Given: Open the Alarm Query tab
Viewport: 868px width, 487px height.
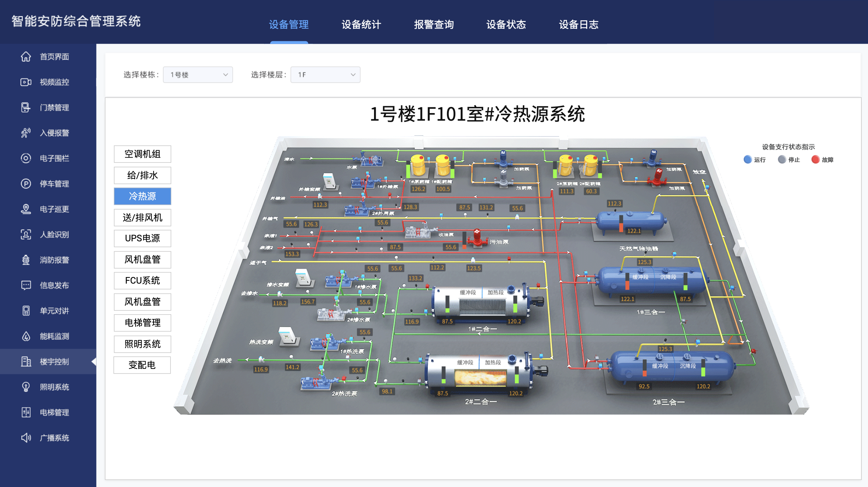Looking at the screenshot, I should pyautogui.click(x=434, y=25).
